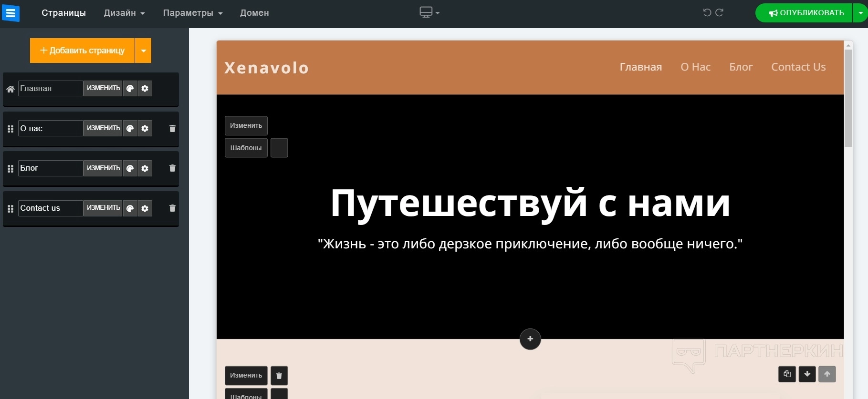Screen dimensions: 868x399
Task: Click the round plus add-block button
Action: point(530,339)
